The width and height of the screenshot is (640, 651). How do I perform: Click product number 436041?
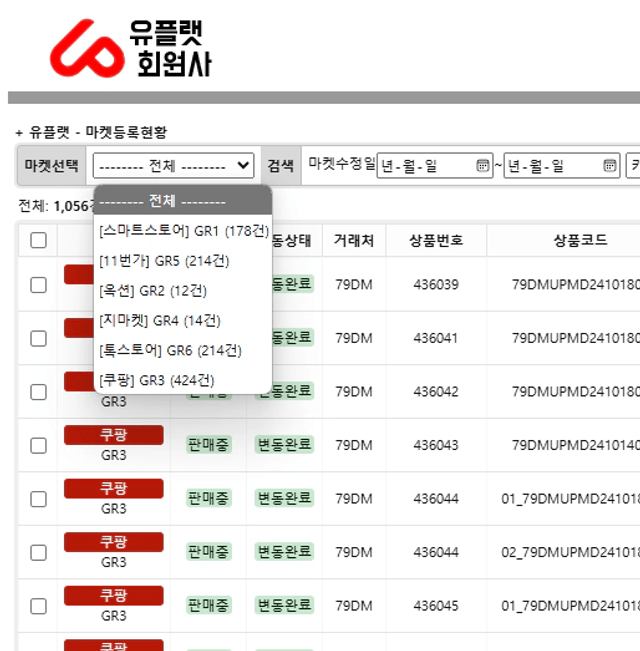[x=436, y=338]
